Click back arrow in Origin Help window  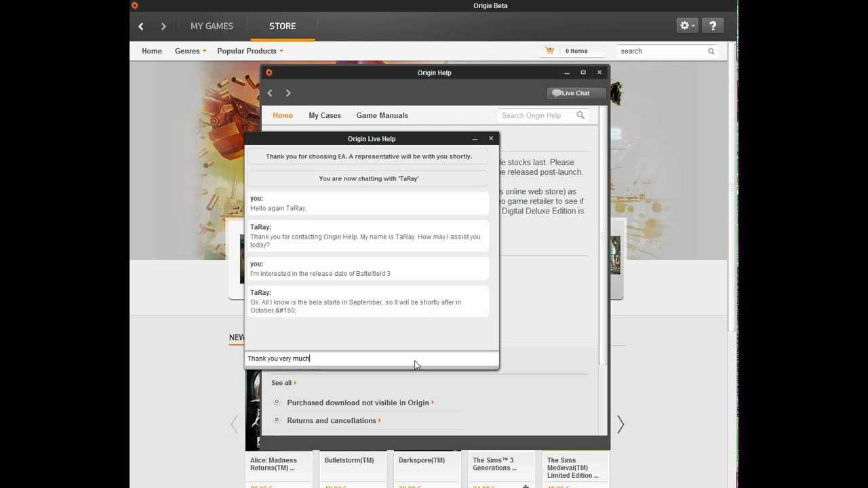[270, 93]
